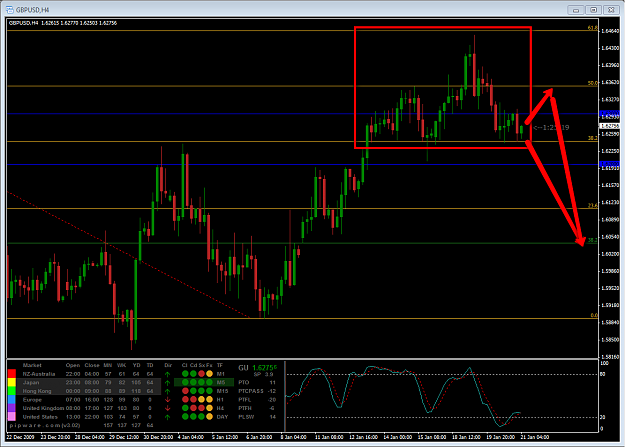
Task: Click the 61.8 Fibonacci level label
Action: (x=593, y=28)
